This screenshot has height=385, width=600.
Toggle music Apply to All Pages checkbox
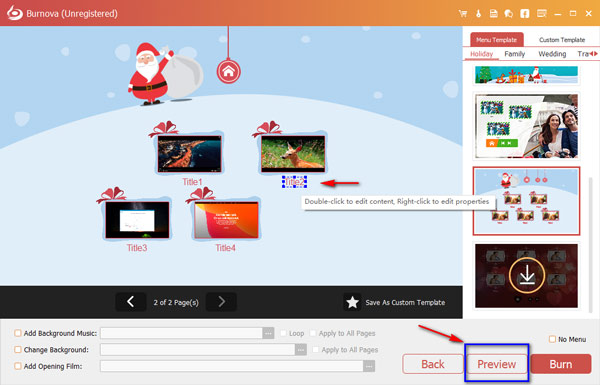pos(313,333)
